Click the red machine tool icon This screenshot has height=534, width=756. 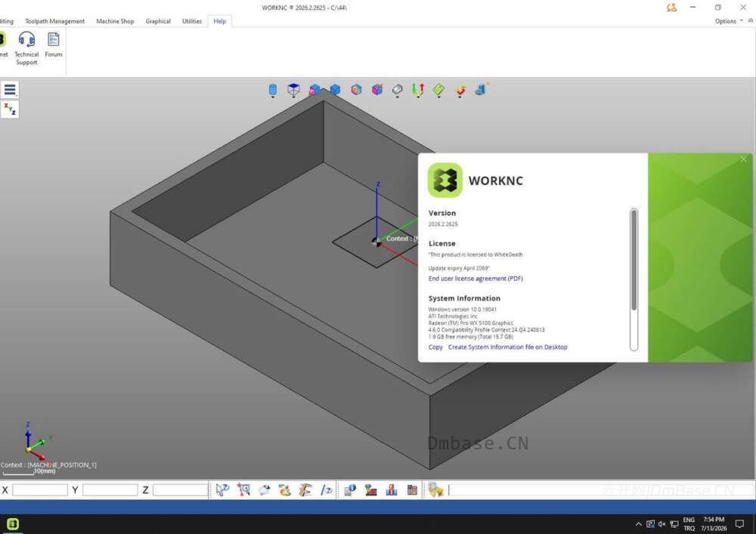pyautogui.click(x=370, y=490)
